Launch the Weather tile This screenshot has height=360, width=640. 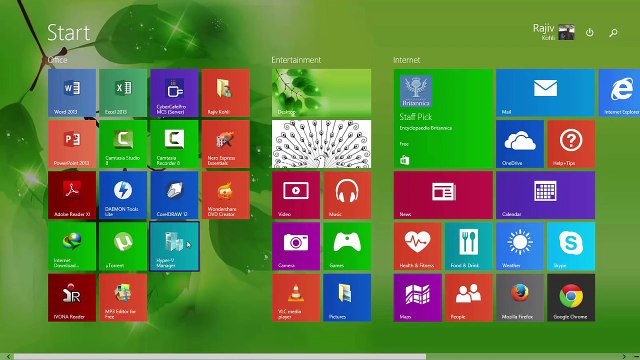[x=520, y=247]
